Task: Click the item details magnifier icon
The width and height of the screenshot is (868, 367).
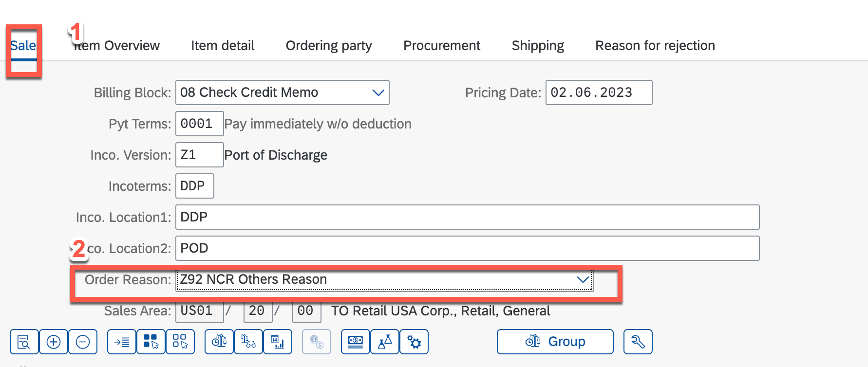Action: pyautogui.click(x=24, y=342)
